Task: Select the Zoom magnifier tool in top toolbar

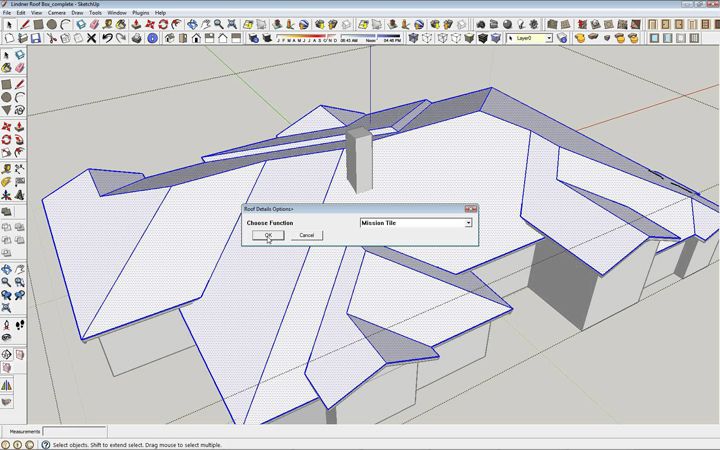Action: coord(219,24)
